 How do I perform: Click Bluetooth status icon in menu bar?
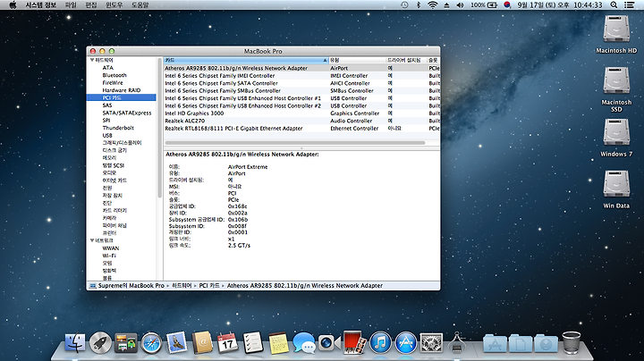pyautogui.click(x=419, y=5)
